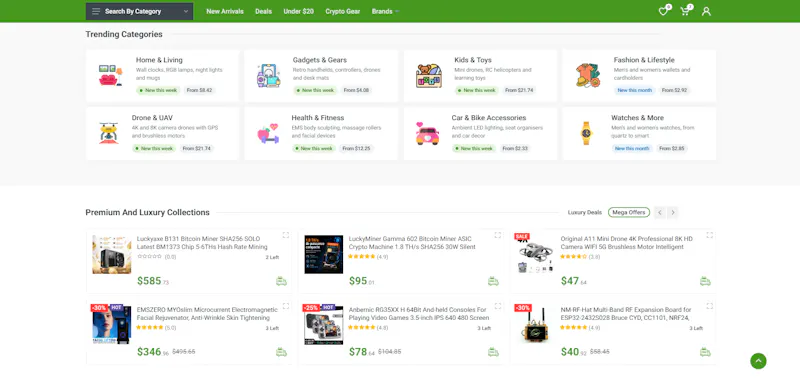Open the user account icon
The width and height of the screenshot is (800, 382).
[706, 11]
